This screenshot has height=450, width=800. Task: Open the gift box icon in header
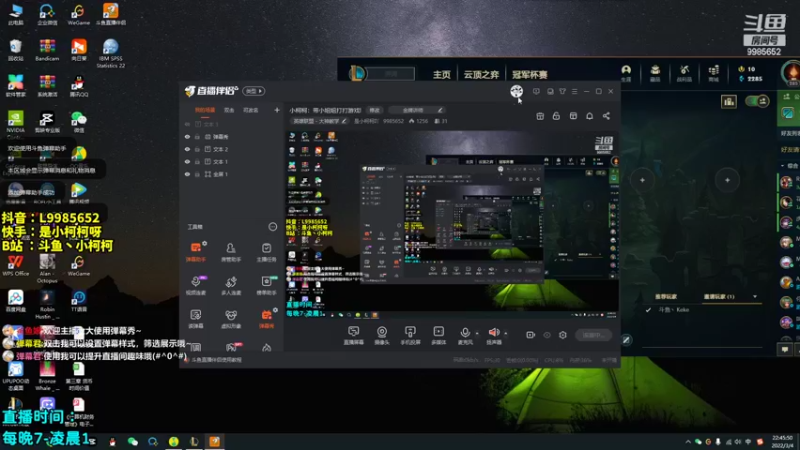pyautogui.click(x=540, y=116)
